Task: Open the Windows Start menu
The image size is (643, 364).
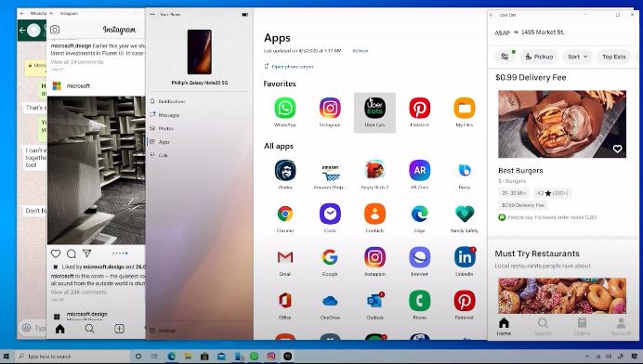Action: point(7,357)
